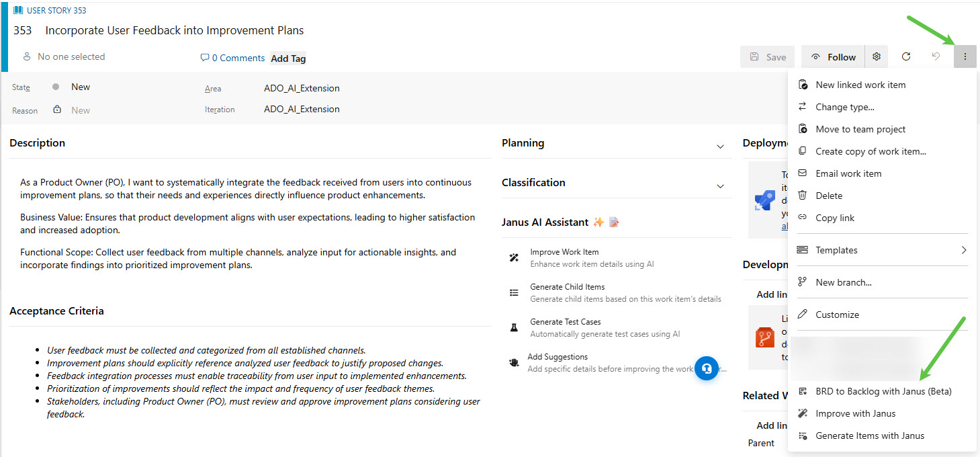Click the Add Suggestions icon
This screenshot has height=457, width=980.
[x=515, y=363]
